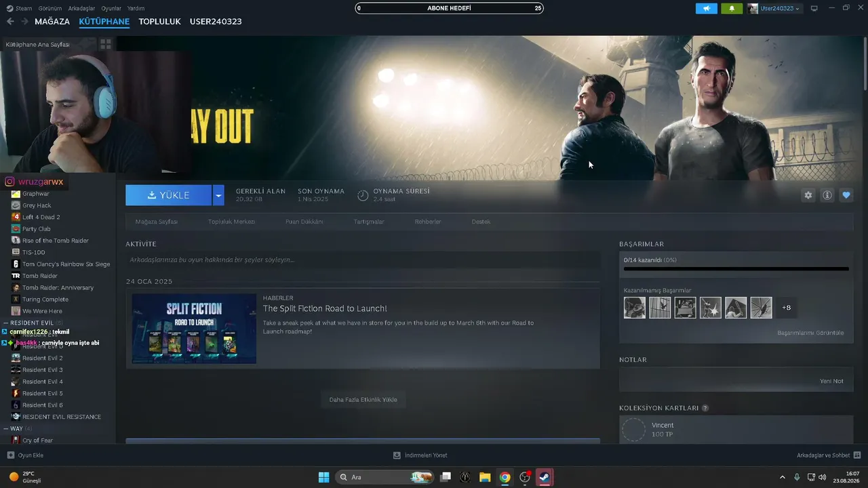Collapse the WAY collection

point(6,429)
